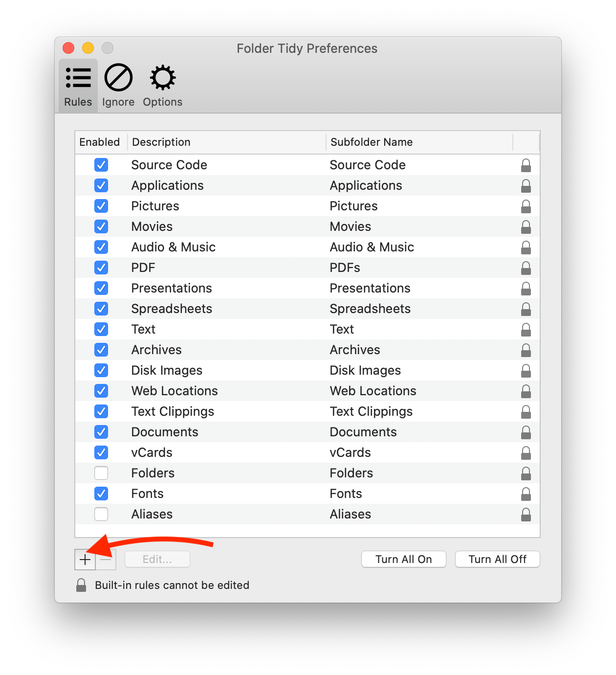Select the 'Disk Images' subfolder name
The width and height of the screenshot is (616, 675).
point(365,371)
